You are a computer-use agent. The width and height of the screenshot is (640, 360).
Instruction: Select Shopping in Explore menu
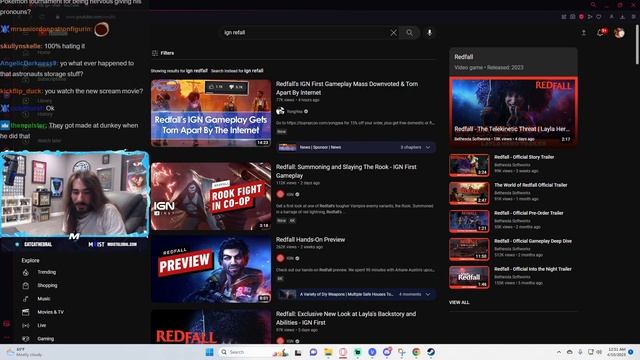[47, 286]
